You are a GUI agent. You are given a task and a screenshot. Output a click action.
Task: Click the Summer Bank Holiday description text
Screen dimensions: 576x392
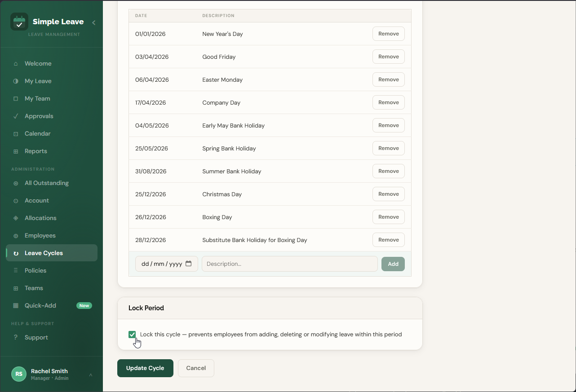point(232,172)
